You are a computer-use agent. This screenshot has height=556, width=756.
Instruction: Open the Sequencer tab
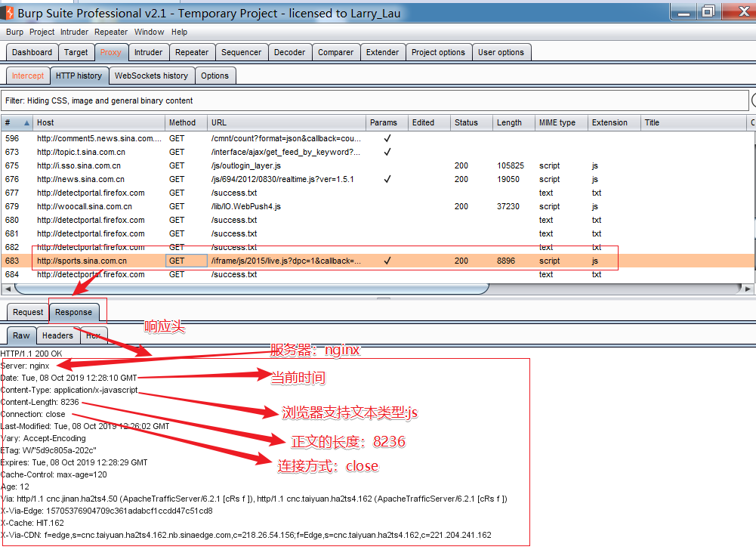click(x=241, y=52)
